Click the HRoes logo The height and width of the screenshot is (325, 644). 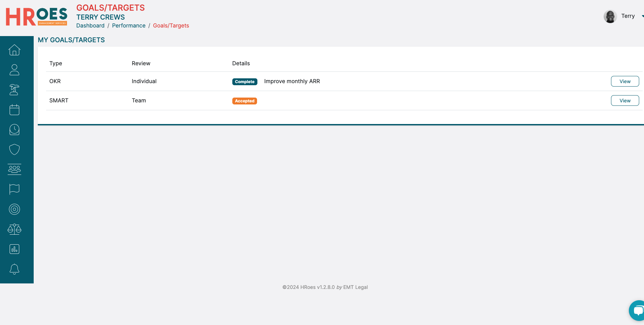click(36, 16)
